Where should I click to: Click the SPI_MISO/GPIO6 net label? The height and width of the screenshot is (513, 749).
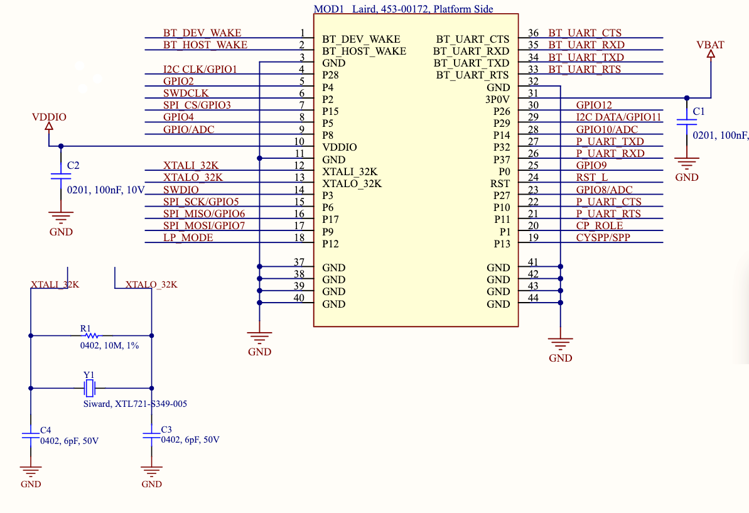pyautogui.click(x=204, y=214)
